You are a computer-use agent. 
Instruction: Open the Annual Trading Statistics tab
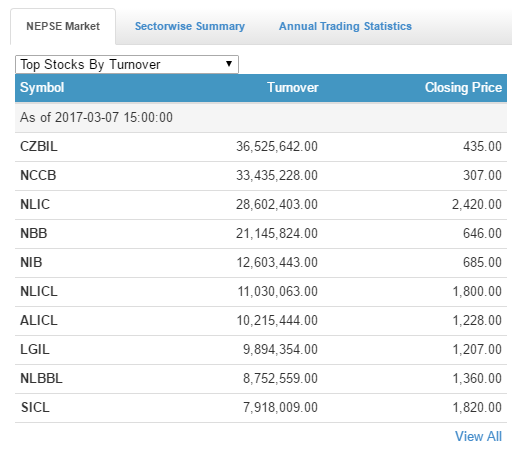(x=345, y=26)
